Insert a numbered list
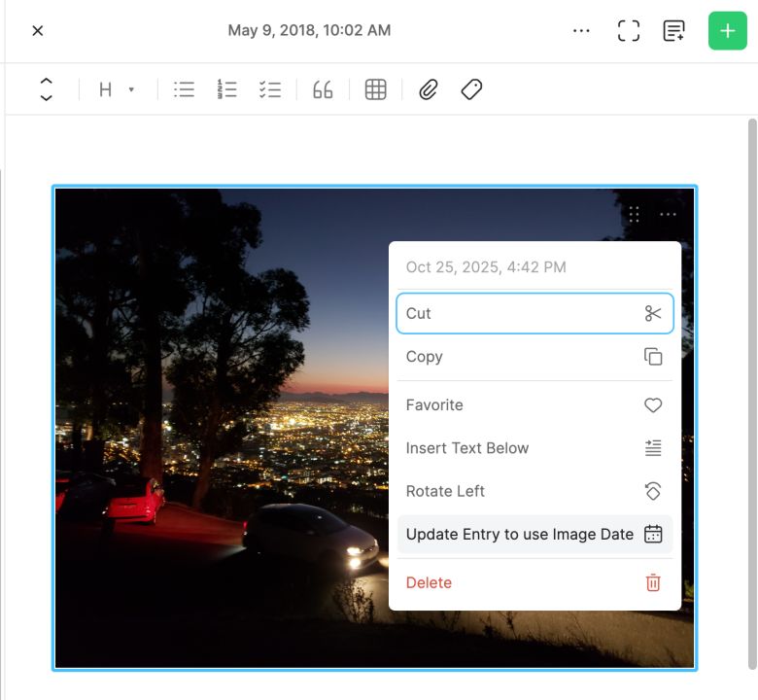 click(226, 89)
